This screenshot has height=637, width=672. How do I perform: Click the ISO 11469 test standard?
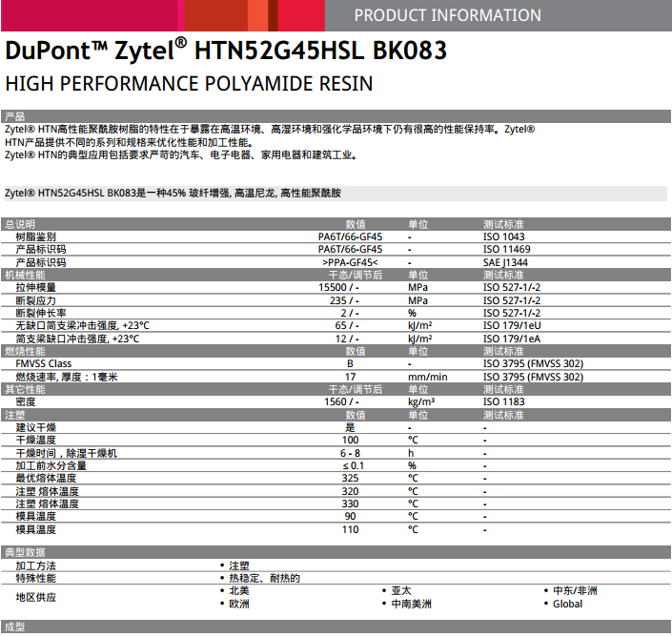pyautogui.click(x=507, y=249)
